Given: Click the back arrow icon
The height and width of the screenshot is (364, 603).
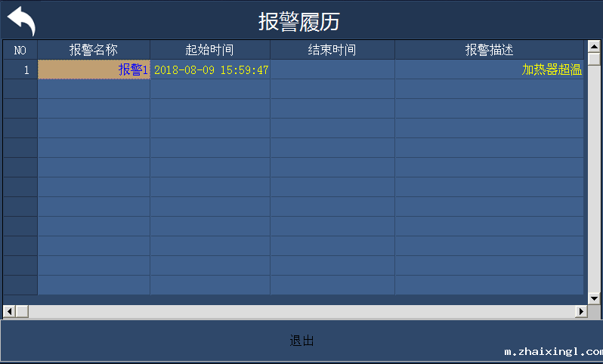Looking at the screenshot, I should click(21, 20).
